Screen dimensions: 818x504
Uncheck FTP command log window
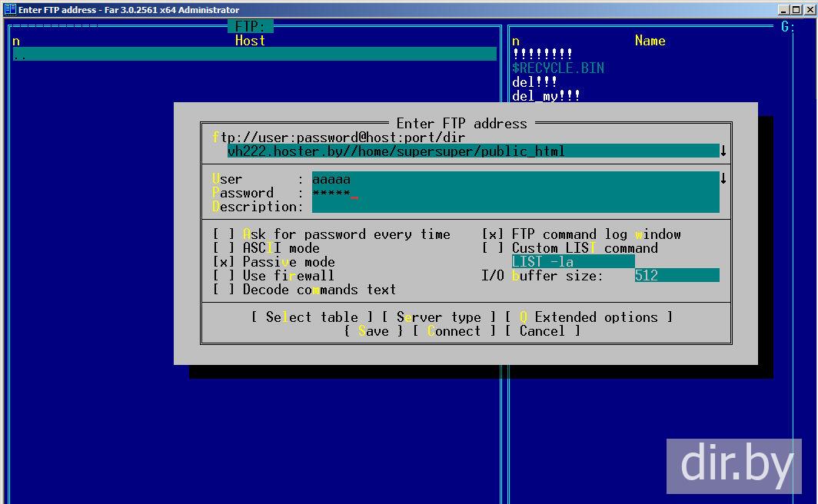pyautogui.click(x=493, y=234)
